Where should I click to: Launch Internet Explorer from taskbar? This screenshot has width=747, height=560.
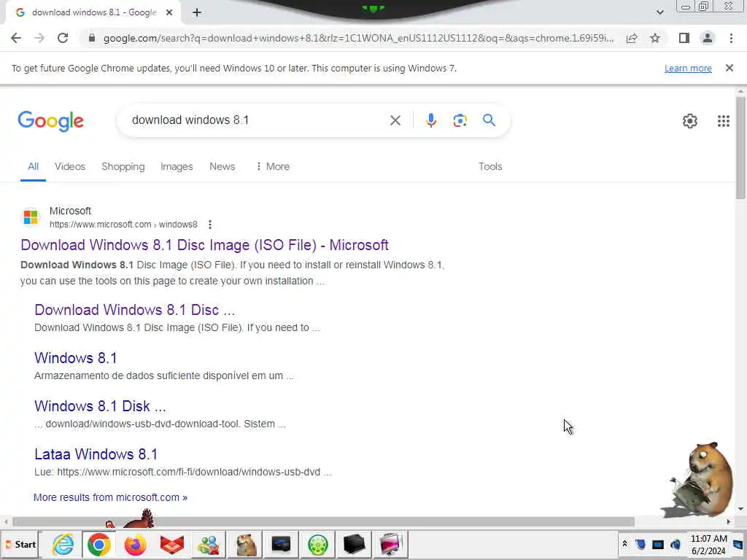(63, 544)
